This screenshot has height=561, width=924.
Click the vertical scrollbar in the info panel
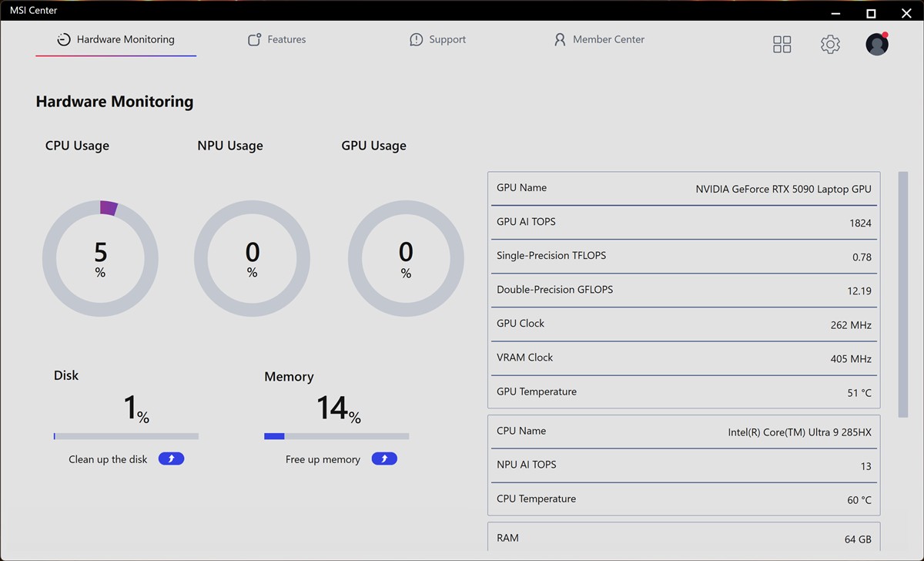pos(903,293)
